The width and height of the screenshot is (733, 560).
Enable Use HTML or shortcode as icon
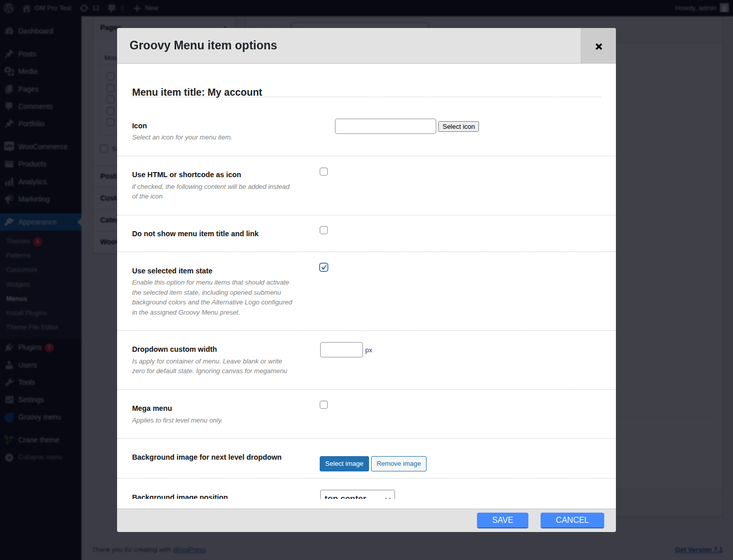coord(324,172)
